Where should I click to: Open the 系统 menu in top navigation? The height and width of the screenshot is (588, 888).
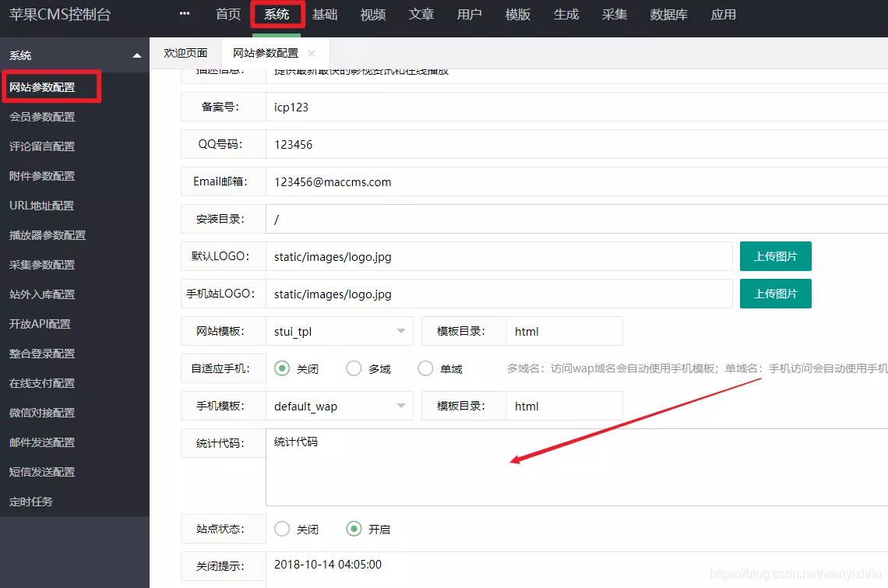[277, 14]
